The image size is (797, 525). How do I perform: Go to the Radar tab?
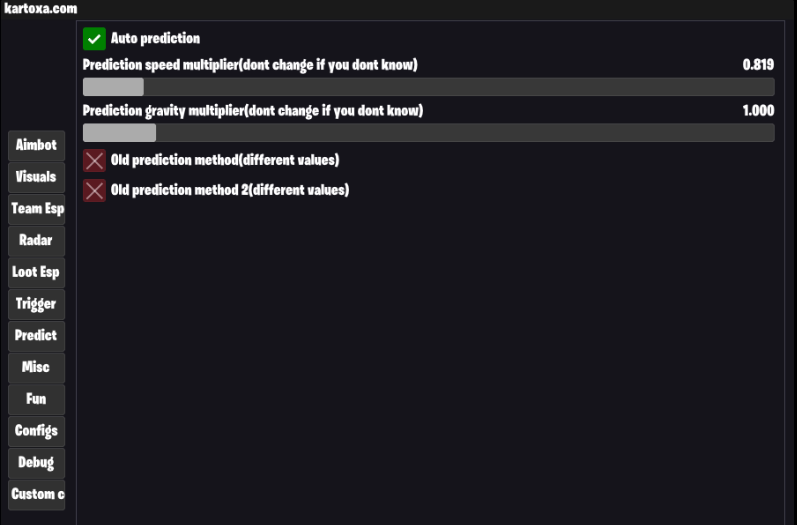pyautogui.click(x=37, y=240)
